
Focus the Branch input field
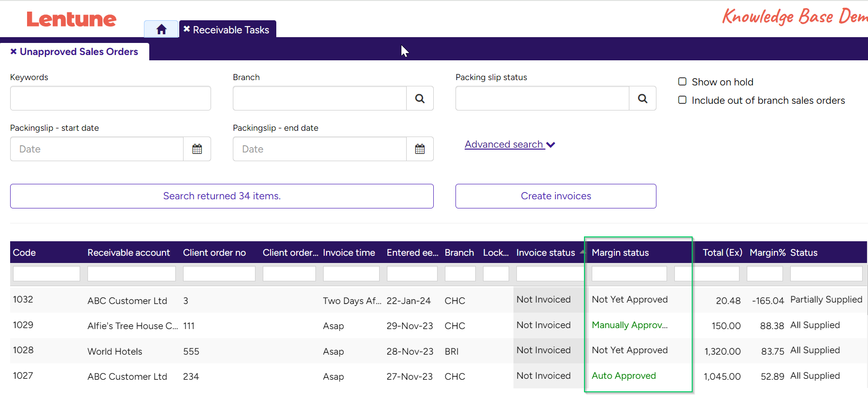point(320,98)
